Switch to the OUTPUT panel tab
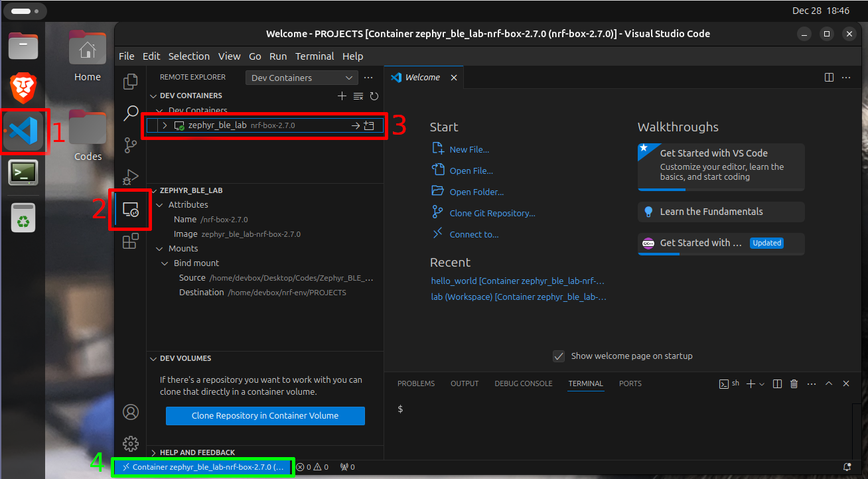868x479 pixels. point(465,383)
